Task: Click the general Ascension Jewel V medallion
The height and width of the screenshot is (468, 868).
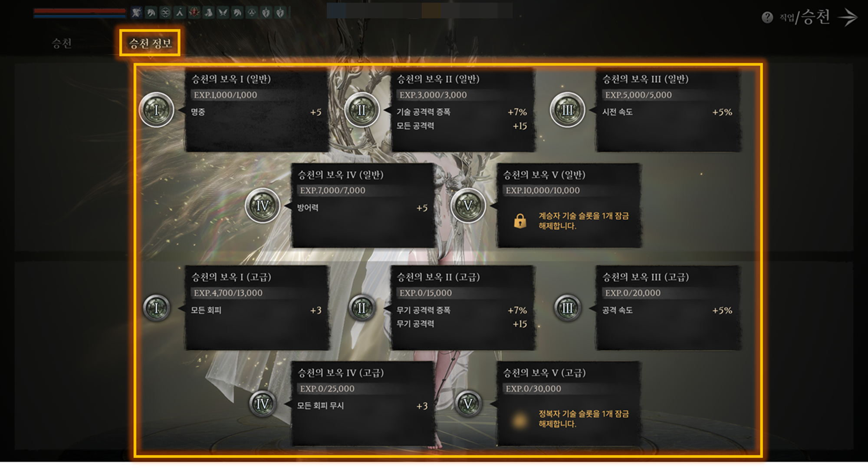Action: click(x=468, y=206)
